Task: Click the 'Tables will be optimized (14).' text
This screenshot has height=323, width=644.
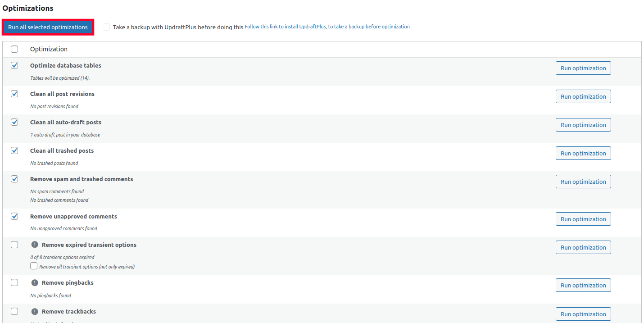Action: tap(60, 78)
